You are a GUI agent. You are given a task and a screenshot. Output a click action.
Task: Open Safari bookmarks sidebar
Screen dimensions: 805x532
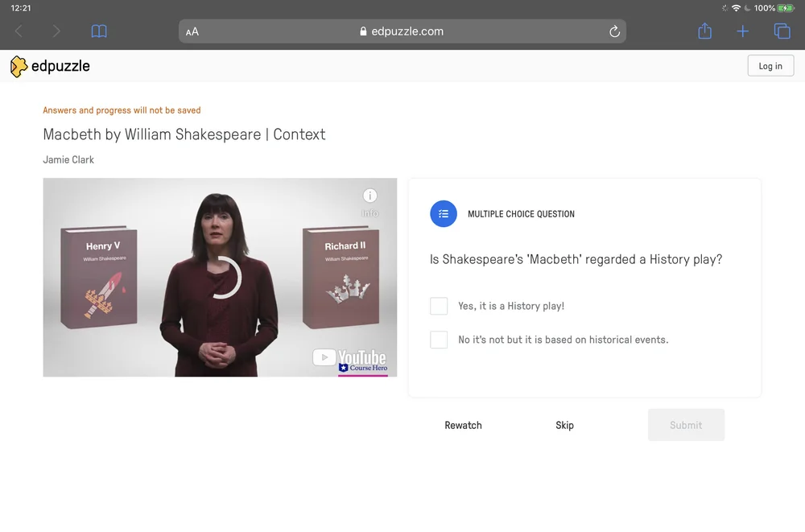[x=98, y=31]
